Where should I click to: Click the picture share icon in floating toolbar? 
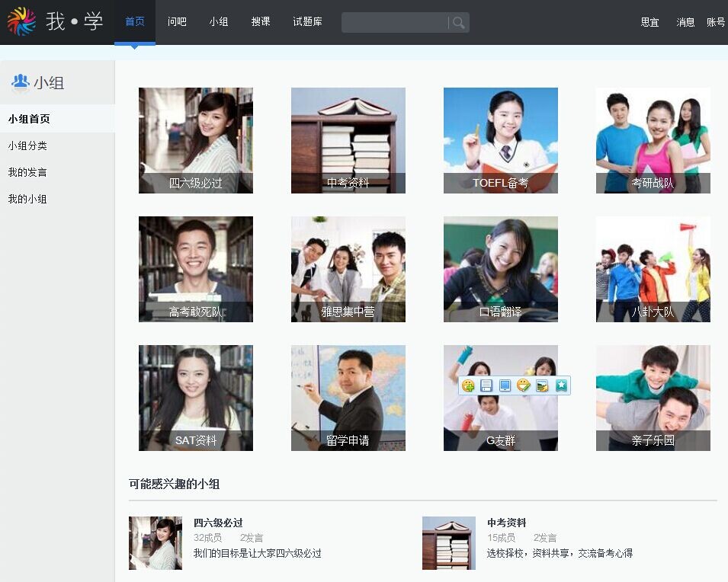coord(542,386)
